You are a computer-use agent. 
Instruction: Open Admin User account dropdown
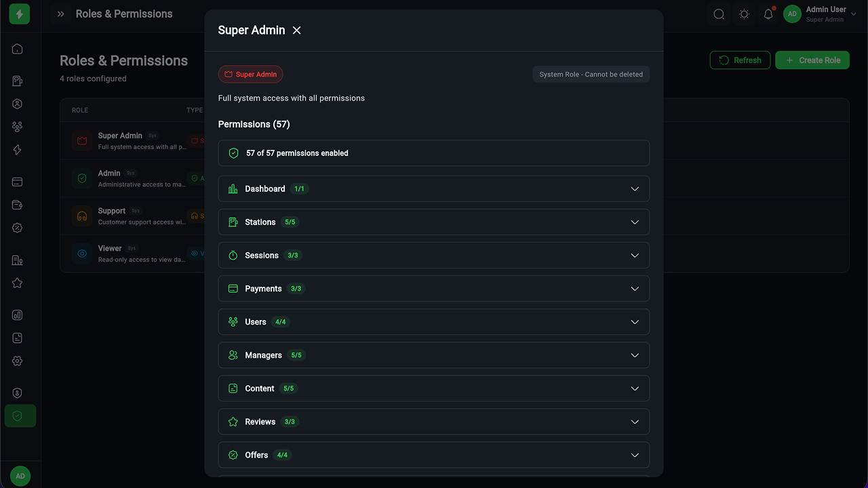click(820, 14)
